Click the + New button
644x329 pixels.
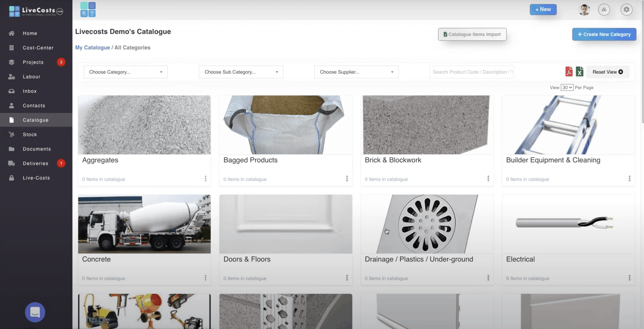pos(543,9)
